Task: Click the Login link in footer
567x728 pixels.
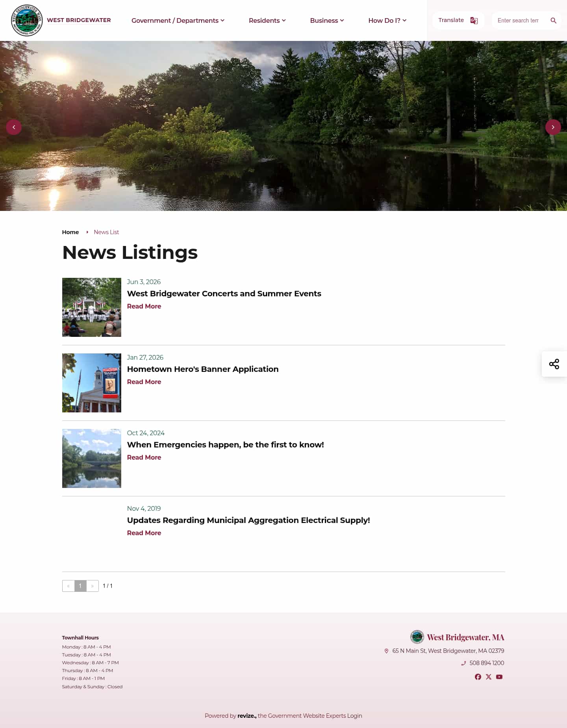Action: pyautogui.click(x=355, y=716)
